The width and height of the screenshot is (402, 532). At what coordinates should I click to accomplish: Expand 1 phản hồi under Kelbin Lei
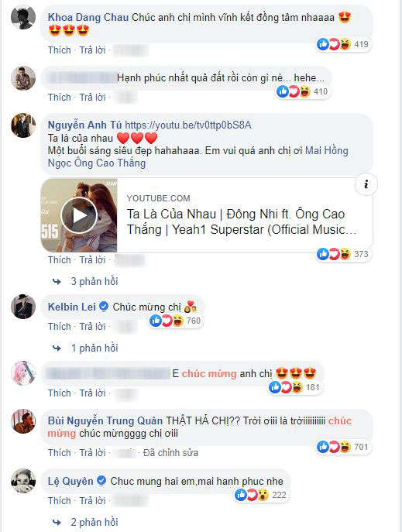tap(94, 348)
